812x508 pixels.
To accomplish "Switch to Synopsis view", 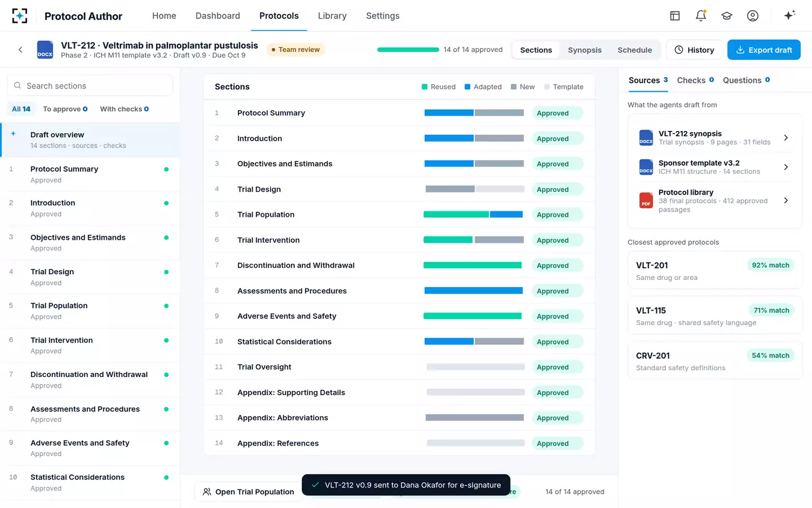I will tap(585, 50).
